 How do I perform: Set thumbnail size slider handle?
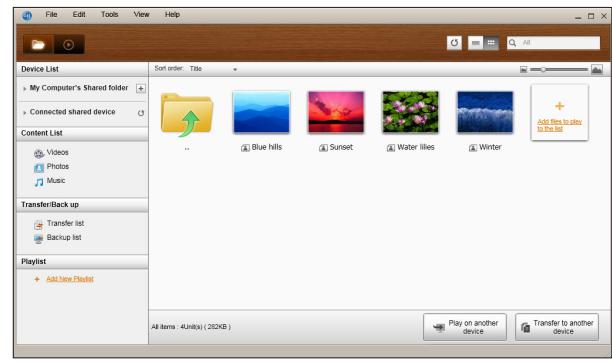tap(543, 70)
